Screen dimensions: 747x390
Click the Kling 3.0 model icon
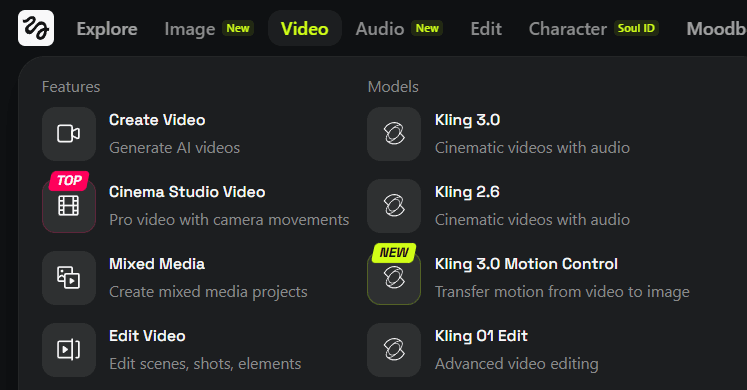(394, 134)
